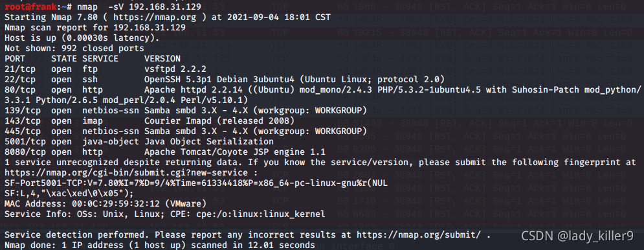Click the VERSION column header
This screenshot has width=644, height=250.
162,58
